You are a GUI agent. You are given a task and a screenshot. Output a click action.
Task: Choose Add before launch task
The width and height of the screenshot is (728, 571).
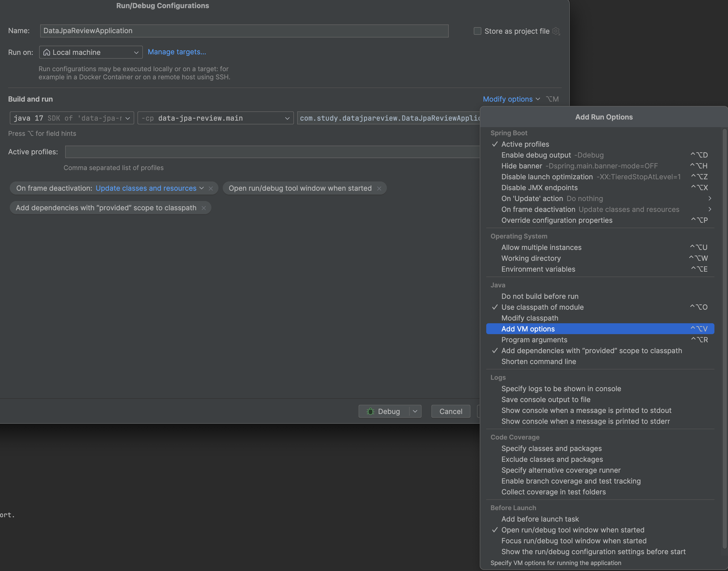(600, 519)
